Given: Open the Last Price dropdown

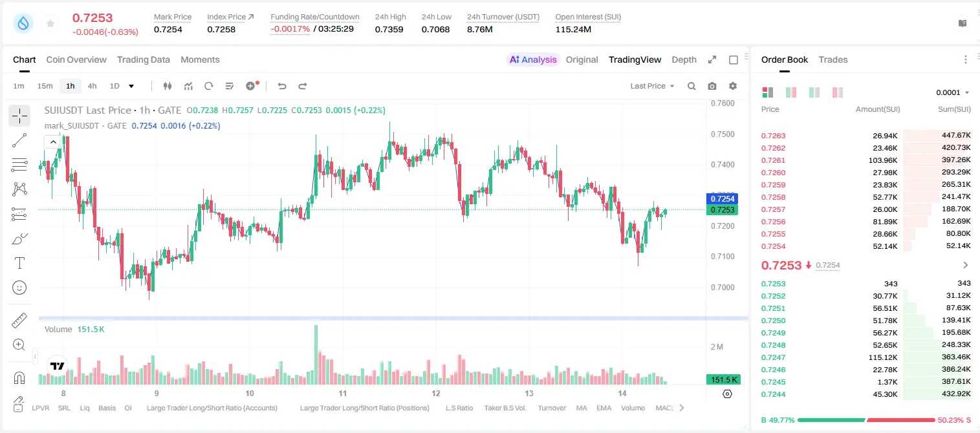Looking at the screenshot, I should coord(652,86).
